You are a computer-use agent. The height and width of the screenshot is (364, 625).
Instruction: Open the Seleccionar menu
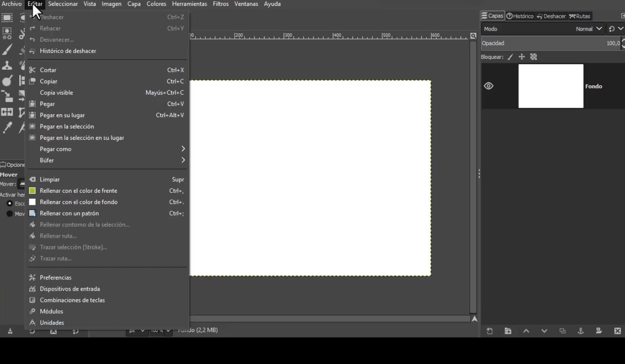[63, 4]
